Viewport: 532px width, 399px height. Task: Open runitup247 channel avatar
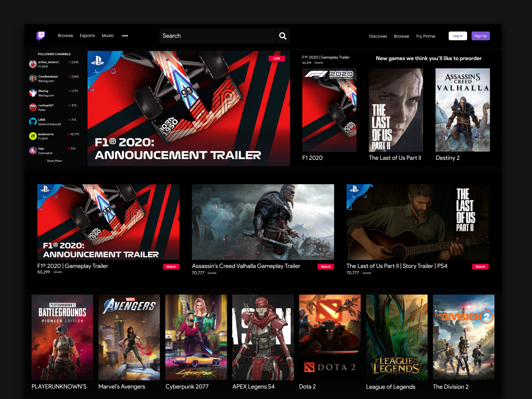coord(33,107)
